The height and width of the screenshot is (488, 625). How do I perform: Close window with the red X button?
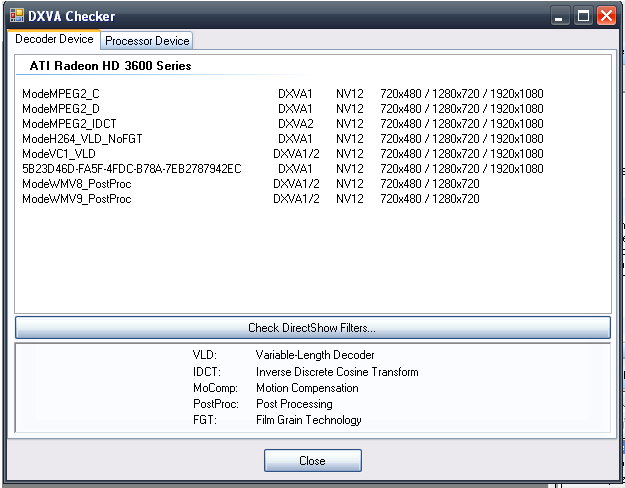tap(606, 16)
